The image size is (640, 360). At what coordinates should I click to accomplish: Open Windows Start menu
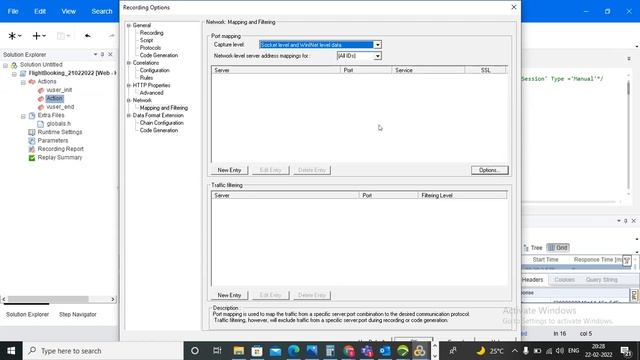coord(11,351)
